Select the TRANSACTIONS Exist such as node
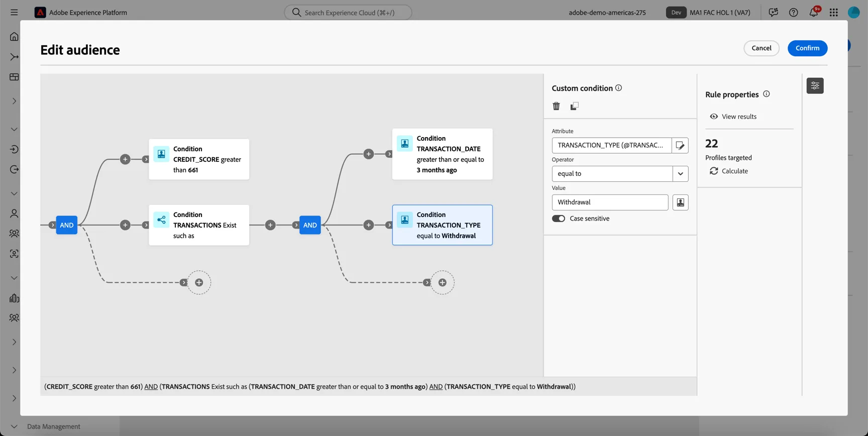This screenshot has height=436, width=868. coord(199,225)
